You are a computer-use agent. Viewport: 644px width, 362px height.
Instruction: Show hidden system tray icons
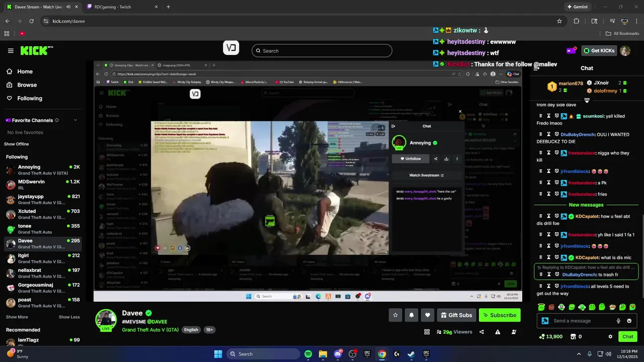pos(579,354)
